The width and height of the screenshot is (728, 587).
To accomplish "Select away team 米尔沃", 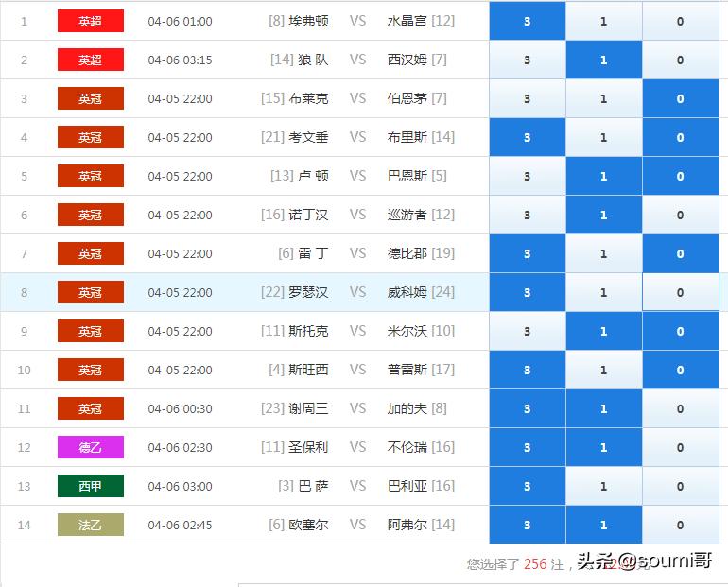I will [x=407, y=331].
